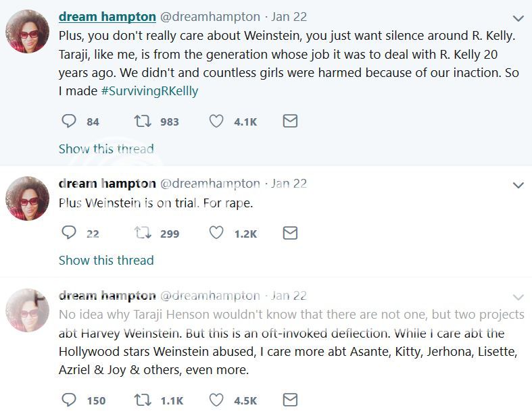Share 'Weinstein is on trial' tweet by message
Screen dimensions: 532x420
[290, 233]
